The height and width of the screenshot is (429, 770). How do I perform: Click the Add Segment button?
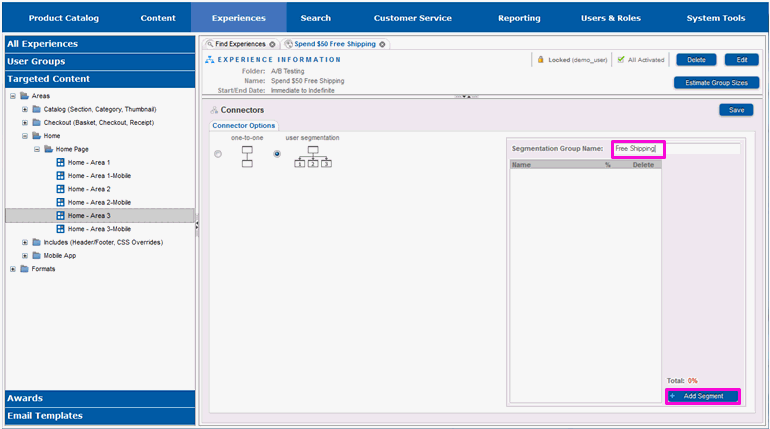pos(703,396)
